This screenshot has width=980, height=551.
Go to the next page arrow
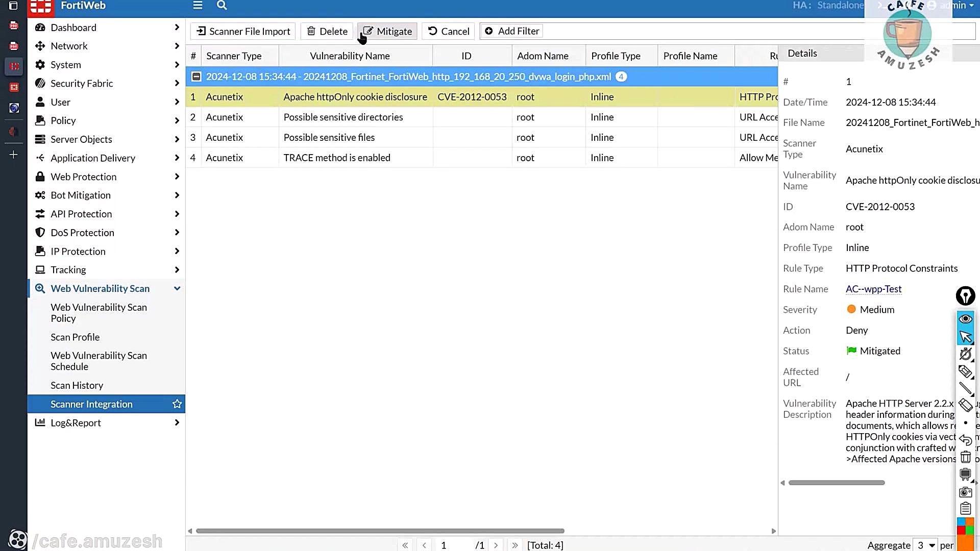point(496,545)
